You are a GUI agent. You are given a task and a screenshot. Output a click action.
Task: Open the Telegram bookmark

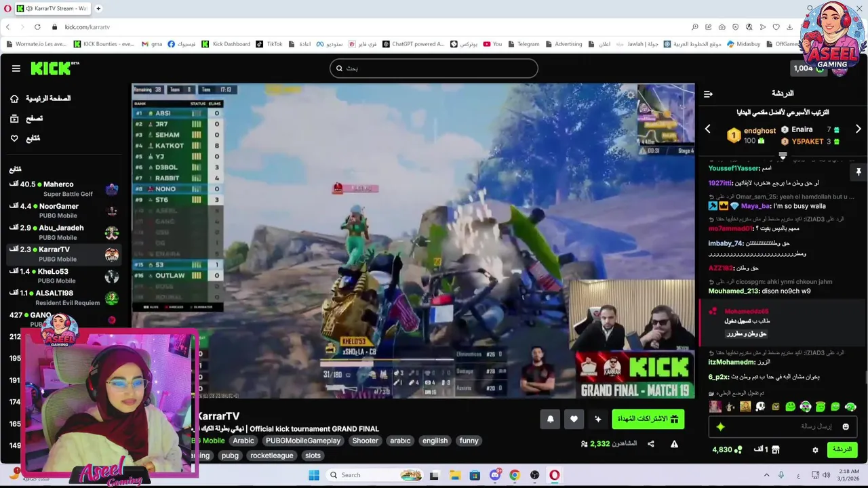click(x=523, y=44)
